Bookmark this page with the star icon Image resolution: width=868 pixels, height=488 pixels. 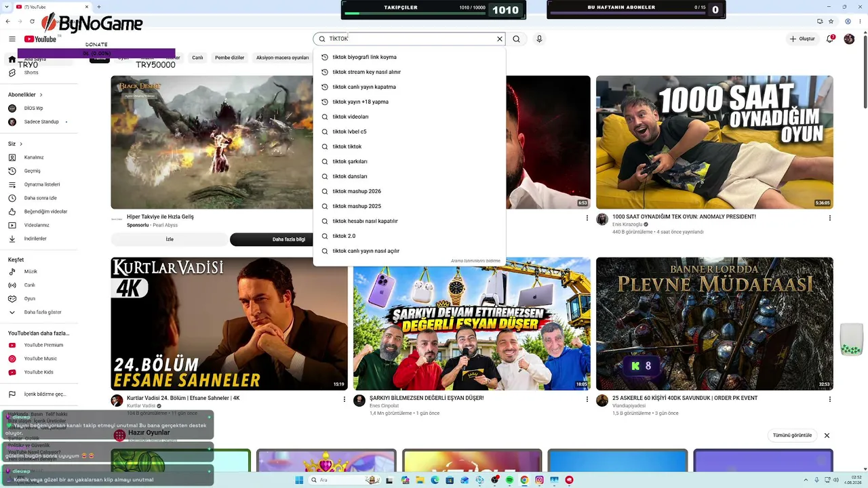(832, 22)
